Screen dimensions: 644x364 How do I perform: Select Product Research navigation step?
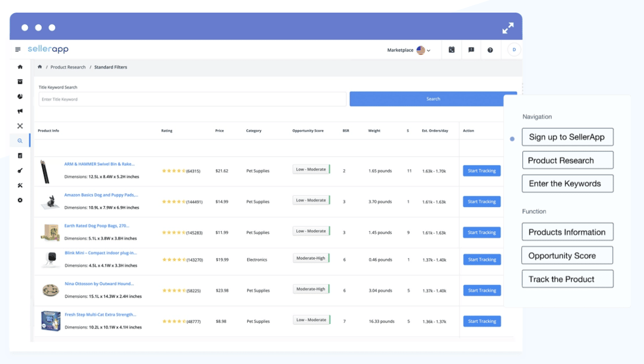pyautogui.click(x=568, y=160)
